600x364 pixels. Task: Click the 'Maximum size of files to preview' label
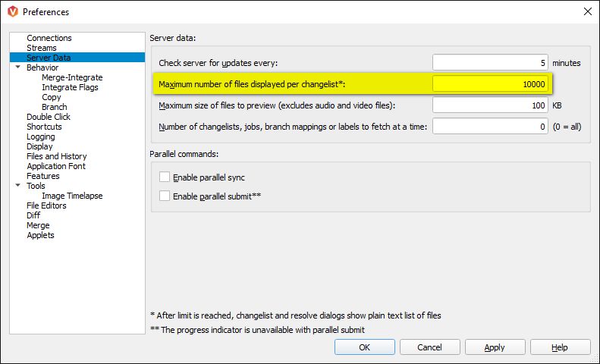pyautogui.click(x=277, y=105)
